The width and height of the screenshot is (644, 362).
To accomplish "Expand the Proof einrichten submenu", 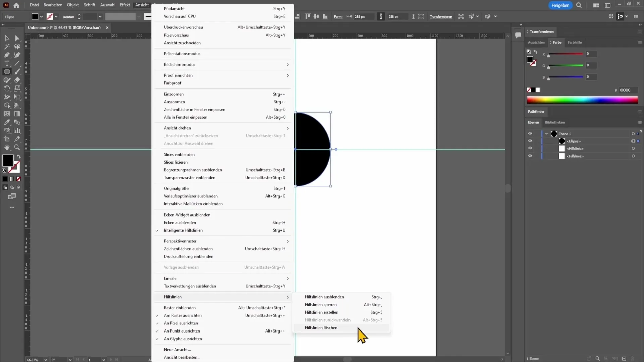I will click(222, 75).
